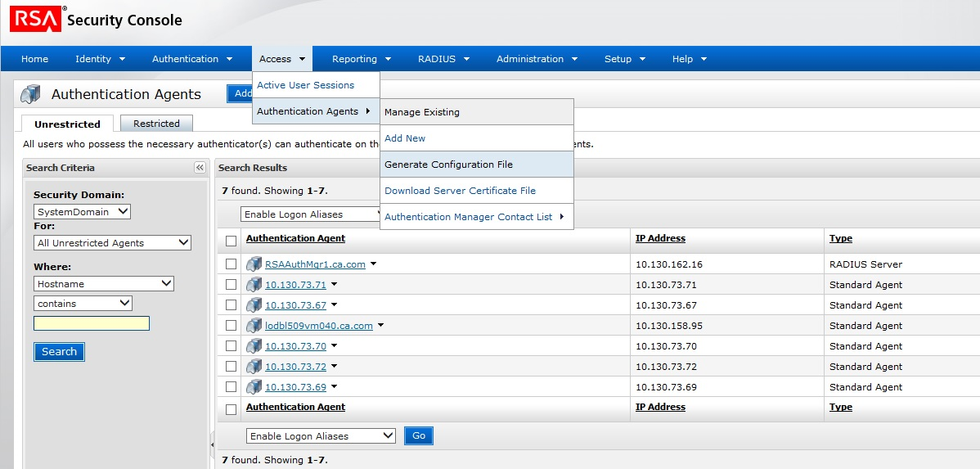This screenshot has height=469, width=980.
Task: Click agent icon beside 10.130.73.71
Action: click(x=254, y=285)
